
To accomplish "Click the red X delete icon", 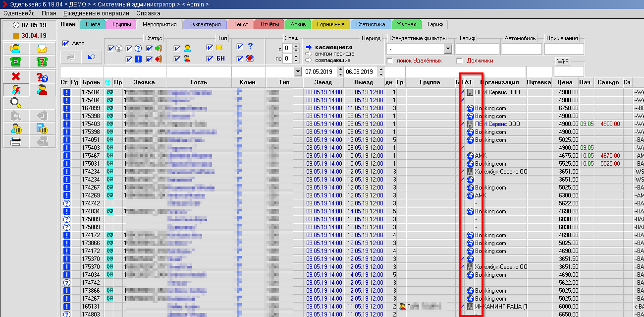I will (15, 76).
